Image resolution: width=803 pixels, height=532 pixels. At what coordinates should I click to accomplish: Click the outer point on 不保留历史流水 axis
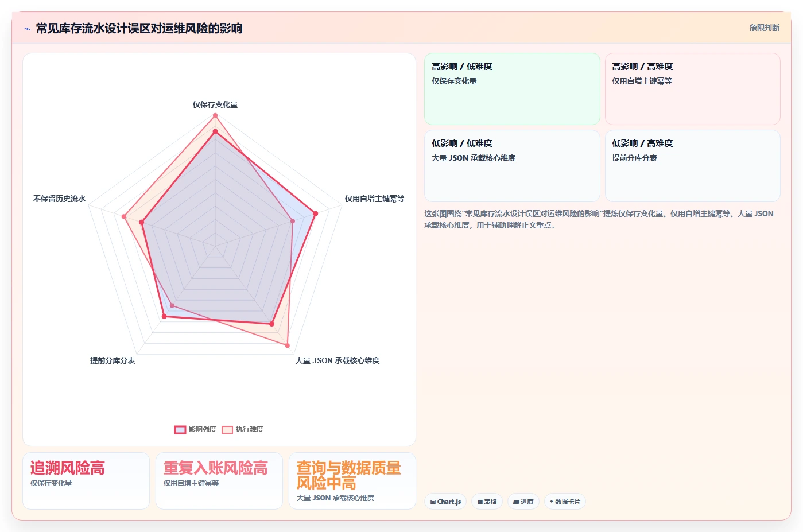click(124, 216)
